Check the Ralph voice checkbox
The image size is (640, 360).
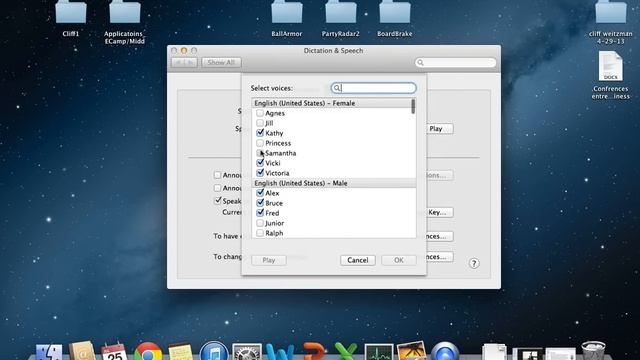click(260, 233)
